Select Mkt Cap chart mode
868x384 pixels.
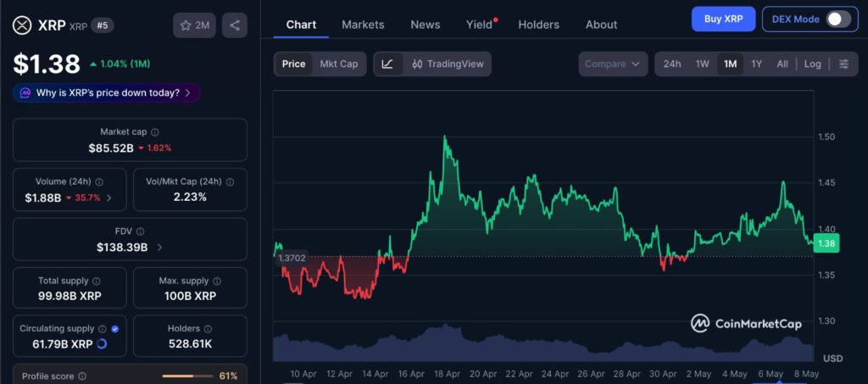339,64
